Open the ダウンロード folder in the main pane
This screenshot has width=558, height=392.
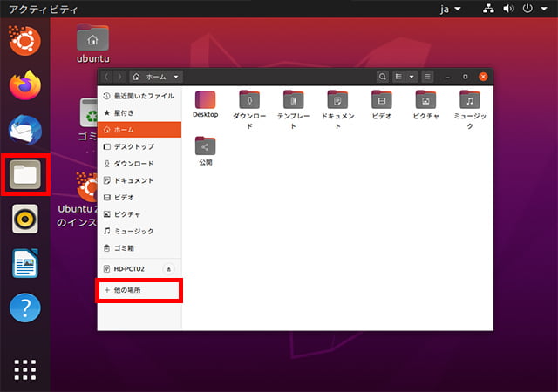click(x=249, y=99)
